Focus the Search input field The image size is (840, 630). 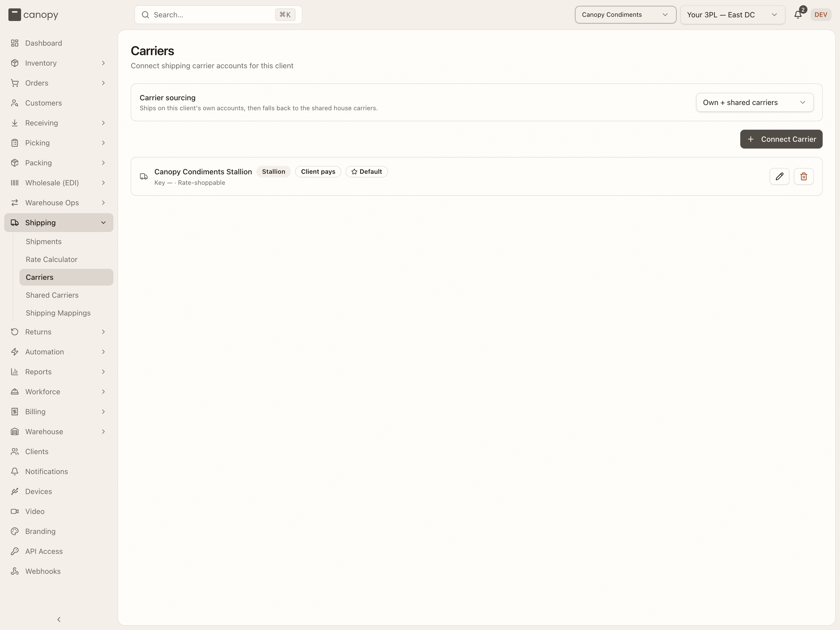click(218, 15)
